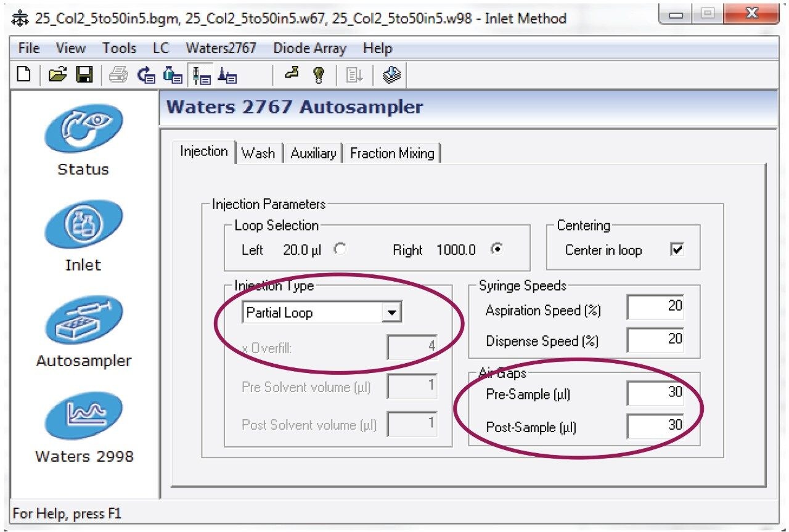
Task: Save the method using the floppy disk icon
Action: [x=84, y=75]
